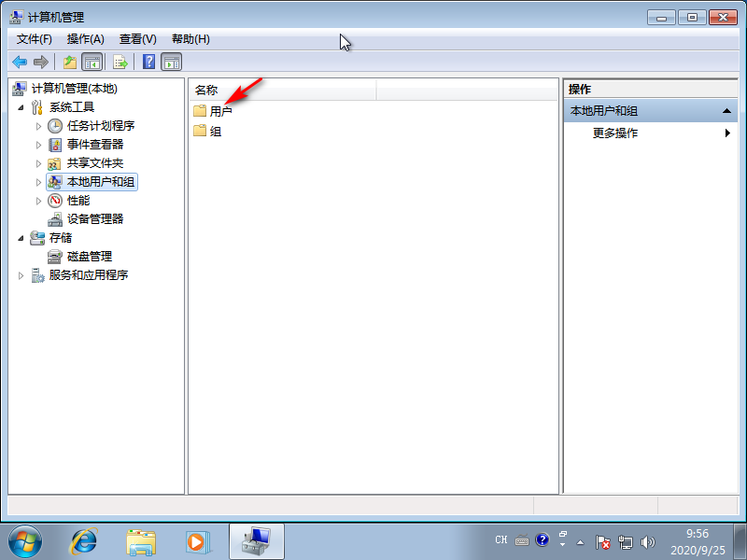The width and height of the screenshot is (747, 560).
Task: Click the Windows Start orb
Action: [x=23, y=539]
